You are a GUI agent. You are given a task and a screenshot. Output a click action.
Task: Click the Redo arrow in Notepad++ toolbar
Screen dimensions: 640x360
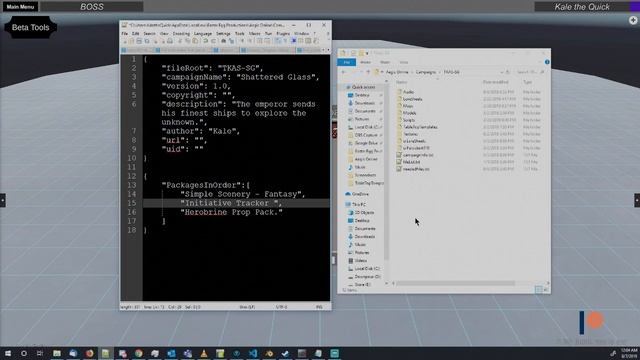213,41
